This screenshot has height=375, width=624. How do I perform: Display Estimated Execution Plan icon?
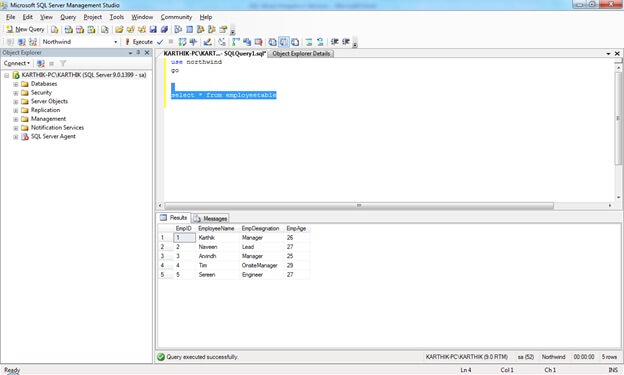(182, 42)
